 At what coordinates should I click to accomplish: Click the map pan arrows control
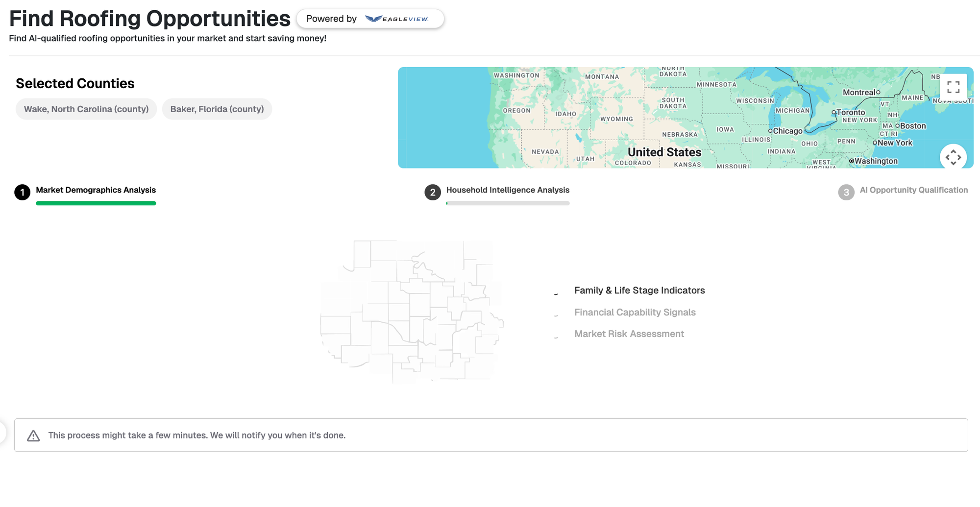953,157
